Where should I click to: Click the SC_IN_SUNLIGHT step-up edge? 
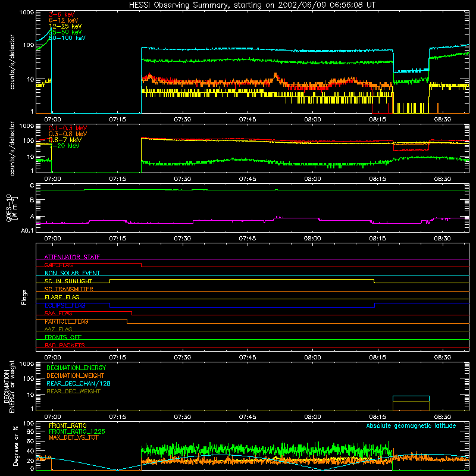[110, 281]
